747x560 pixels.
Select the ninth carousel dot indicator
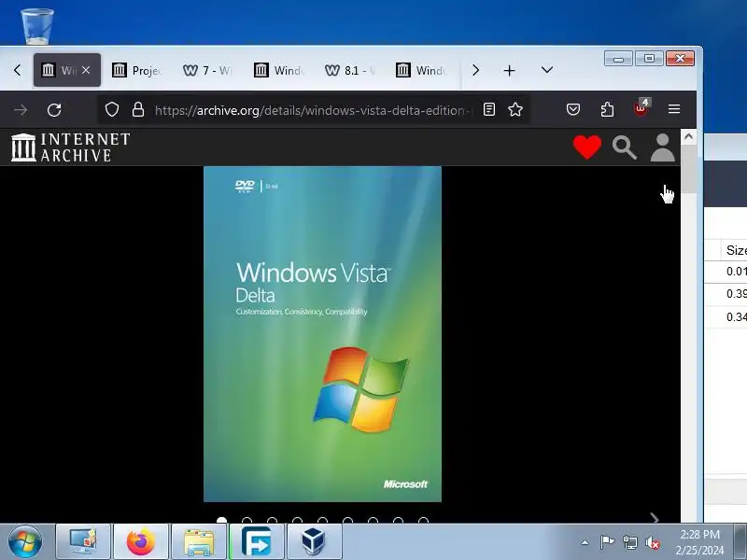coord(423,521)
